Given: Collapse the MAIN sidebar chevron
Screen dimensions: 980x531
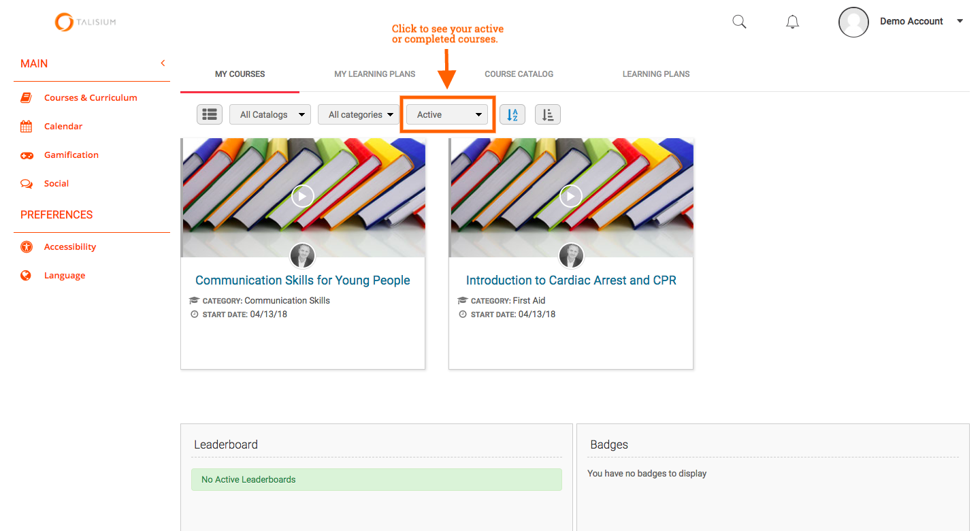Looking at the screenshot, I should 163,63.
